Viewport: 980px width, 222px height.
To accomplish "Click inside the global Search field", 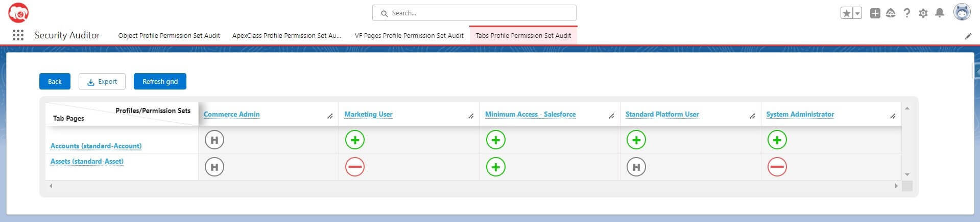I will [x=474, y=13].
